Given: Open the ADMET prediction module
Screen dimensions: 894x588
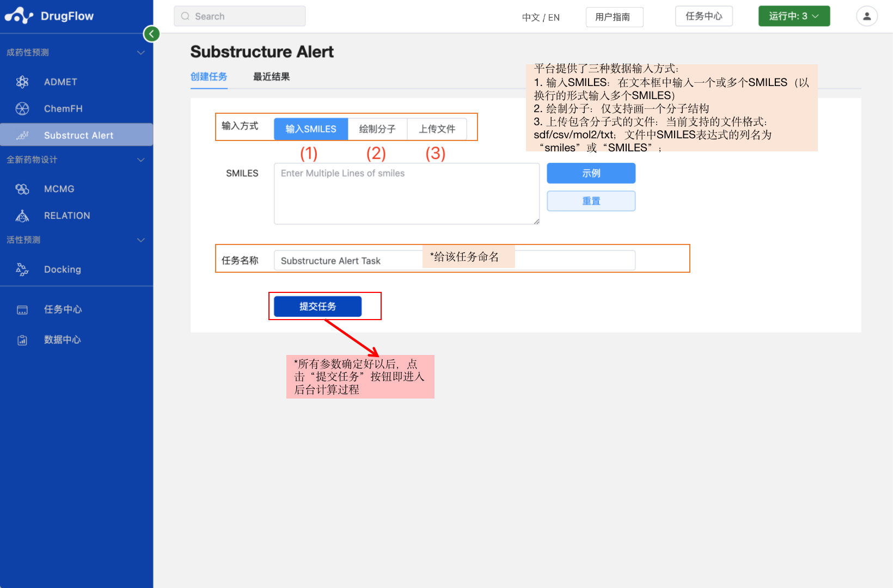Looking at the screenshot, I should (x=60, y=82).
